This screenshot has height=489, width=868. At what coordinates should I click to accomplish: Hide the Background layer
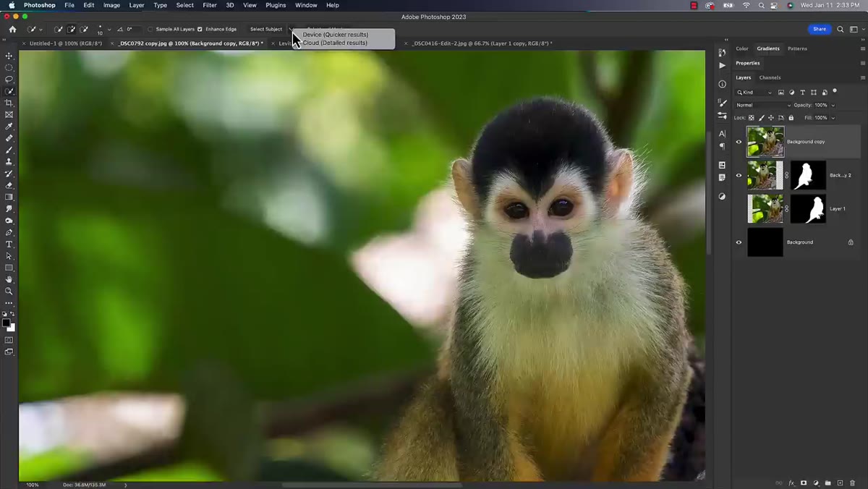[739, 242]
